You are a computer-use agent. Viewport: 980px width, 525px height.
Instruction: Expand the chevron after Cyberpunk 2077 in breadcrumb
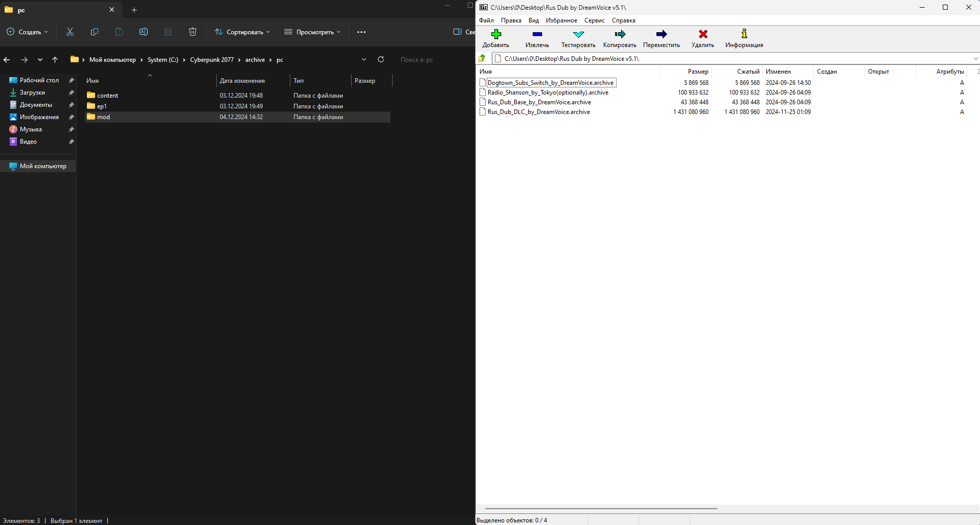(239, 60)
